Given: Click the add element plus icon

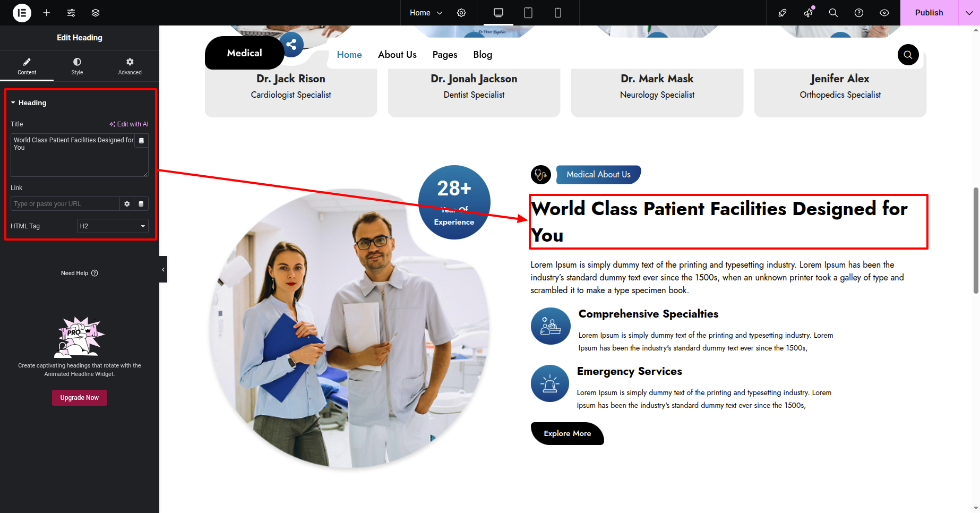Looking at the screenshot, I should [x=47, y=13].
